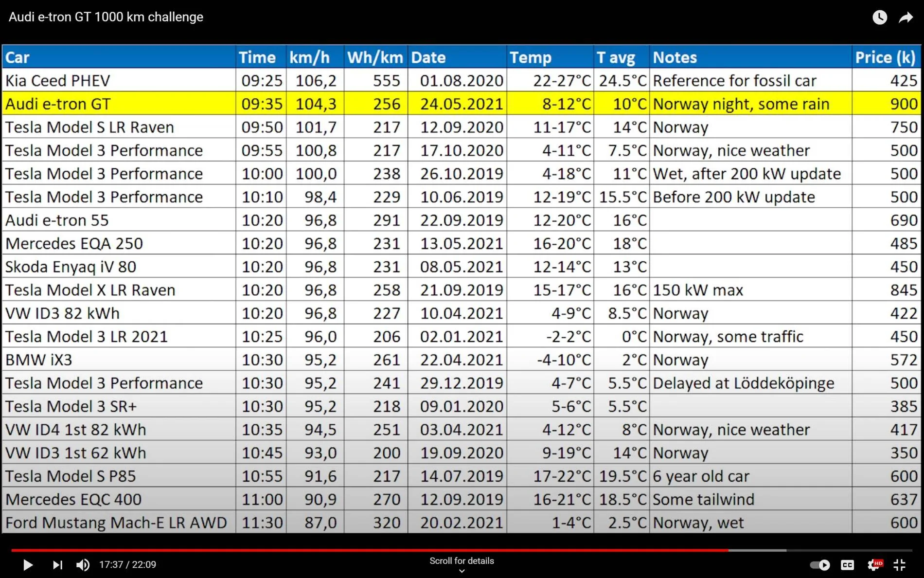This screenshot has height=578, width=924.
Task: Click the note 'Some tailwind'
Action: (x=703, y=499)
